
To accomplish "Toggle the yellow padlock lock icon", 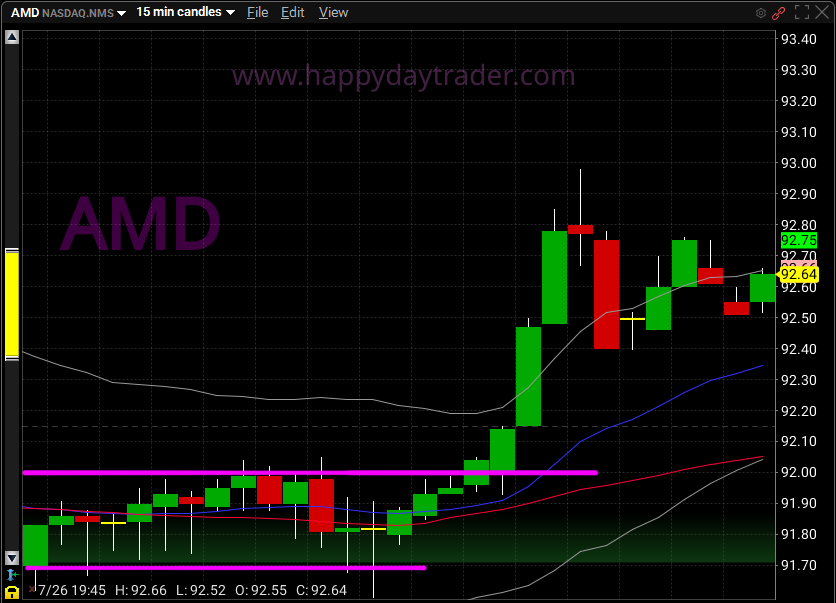I will tap(12, 592).
